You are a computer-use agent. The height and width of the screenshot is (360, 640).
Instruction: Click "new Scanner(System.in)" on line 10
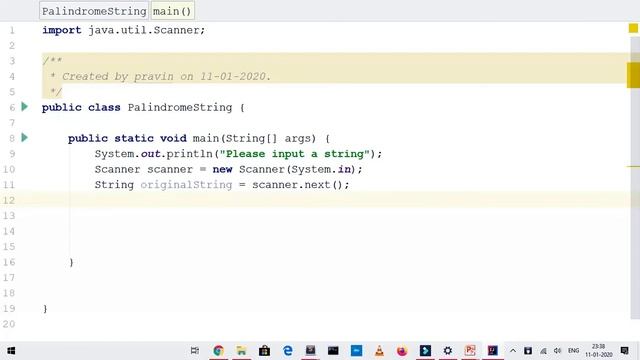click(284, 169)
